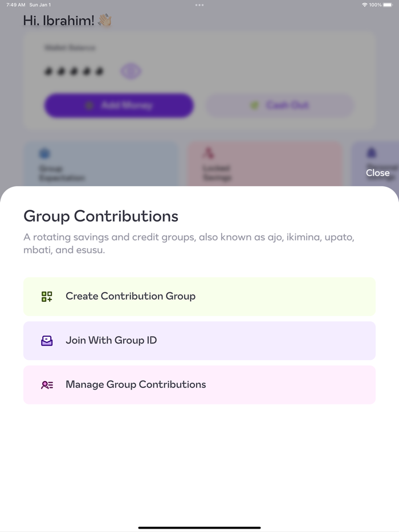Select the Locked Savings card
Screen dimensions: 399x532
pos(264,165)
